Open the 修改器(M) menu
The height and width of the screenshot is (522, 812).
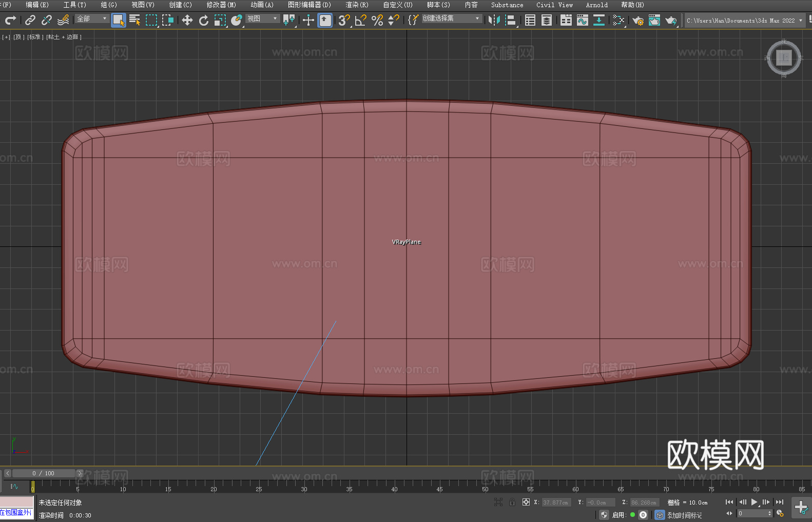pyautogui.click(x=221, y=5)
